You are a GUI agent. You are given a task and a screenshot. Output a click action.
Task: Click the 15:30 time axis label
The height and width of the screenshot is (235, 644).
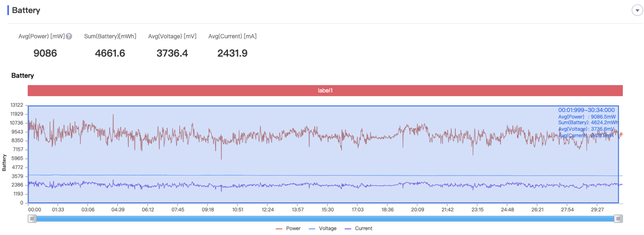coord(327,209)
